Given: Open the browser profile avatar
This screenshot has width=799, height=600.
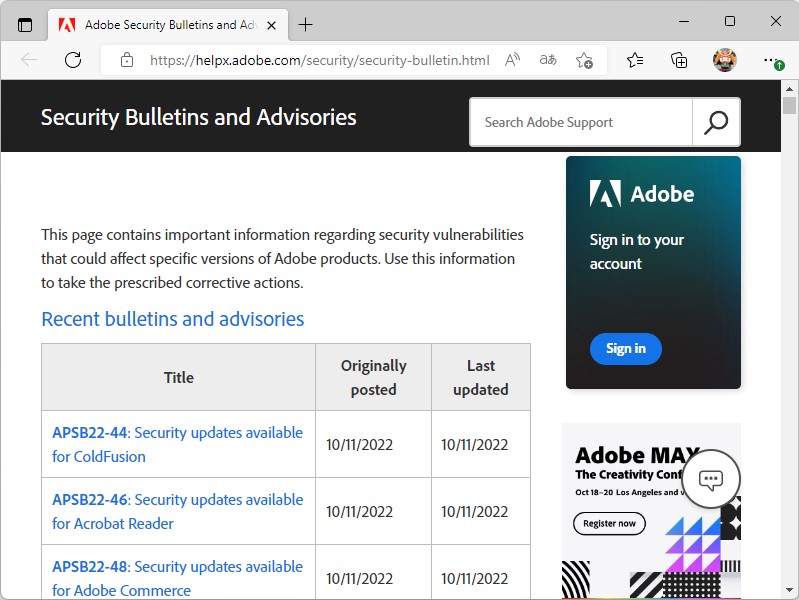Looking at the screenshot, I should (724, 60).
